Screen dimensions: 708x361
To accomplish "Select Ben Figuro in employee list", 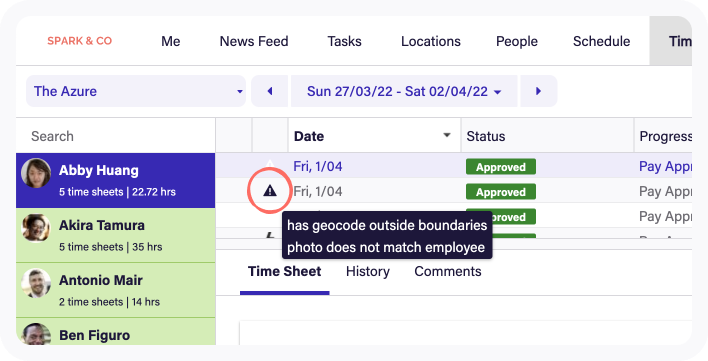I will [x=116, y=332].
